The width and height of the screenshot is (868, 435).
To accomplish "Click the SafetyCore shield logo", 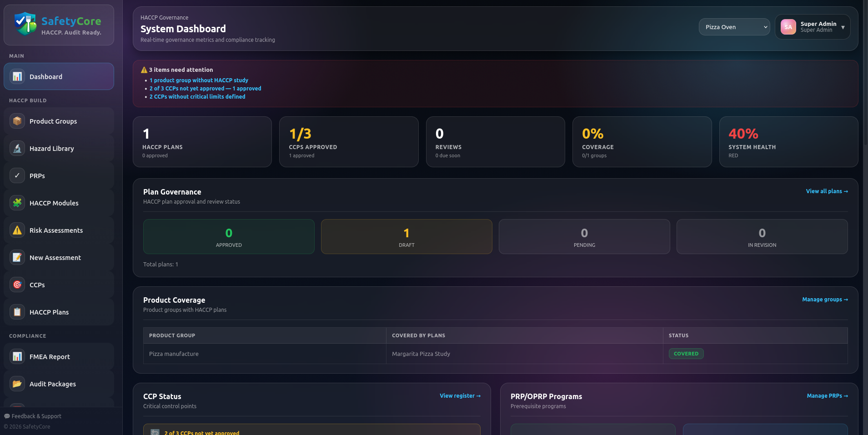I will pos(25,24).
